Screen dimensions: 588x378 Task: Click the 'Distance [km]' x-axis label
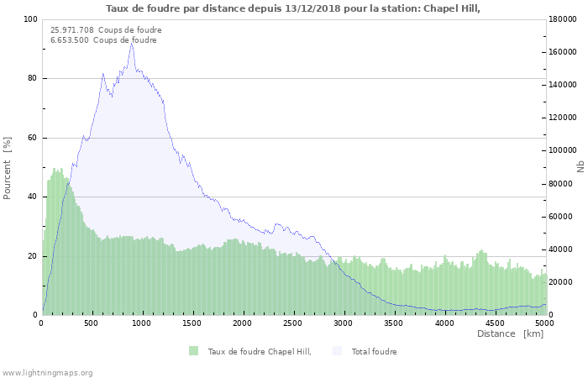pyautogui.click(x=510, y=333)
